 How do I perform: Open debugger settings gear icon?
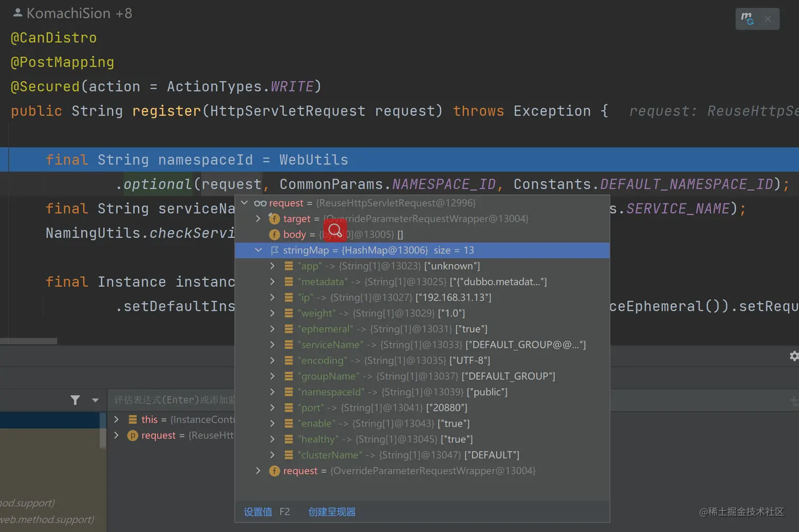794,356
